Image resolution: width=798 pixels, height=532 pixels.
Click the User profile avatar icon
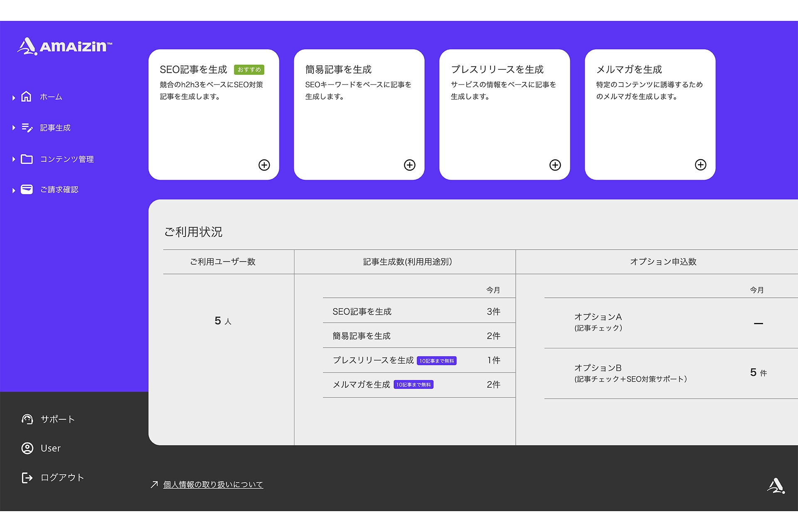(x=27, y=448)
